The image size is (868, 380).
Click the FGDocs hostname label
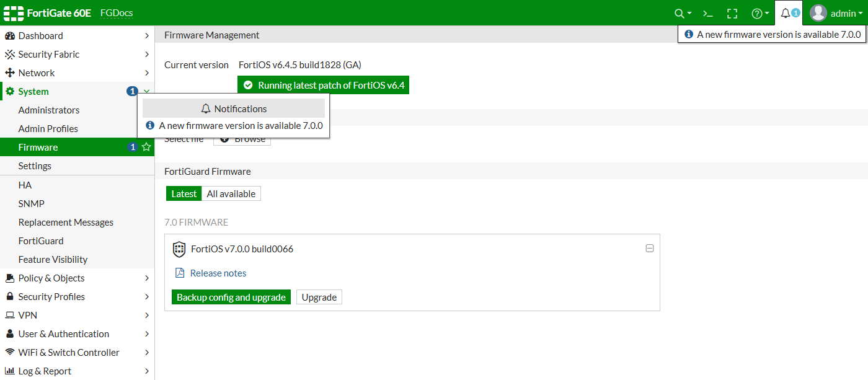pos(117,13)
